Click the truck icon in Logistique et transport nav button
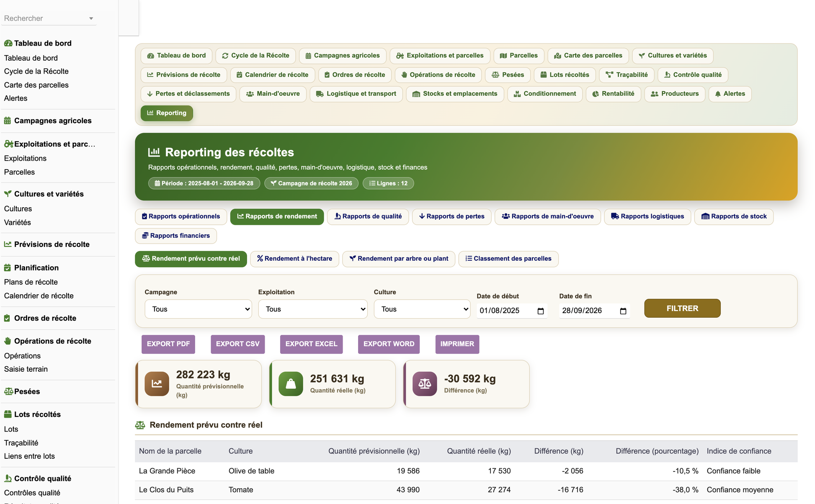The width and height of the screenshot is (815, 504). 320,94
